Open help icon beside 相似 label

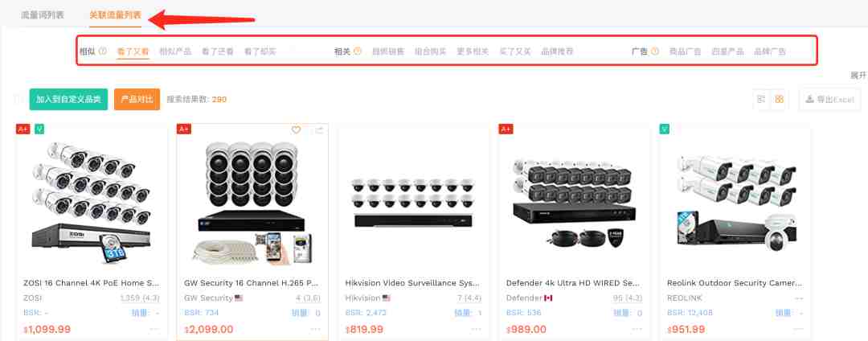[x=102, y=51]
